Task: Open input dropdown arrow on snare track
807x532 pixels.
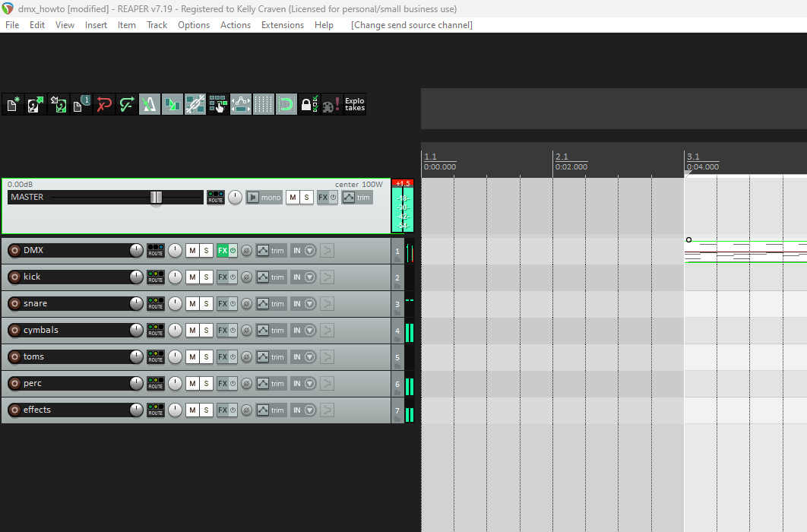Action: [309, 303]
